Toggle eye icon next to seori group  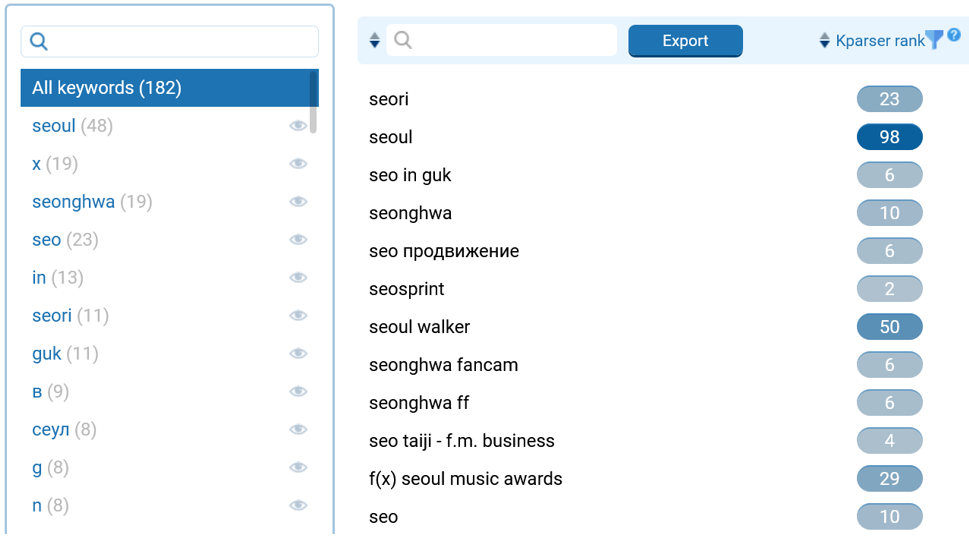[x=298, y=316]
